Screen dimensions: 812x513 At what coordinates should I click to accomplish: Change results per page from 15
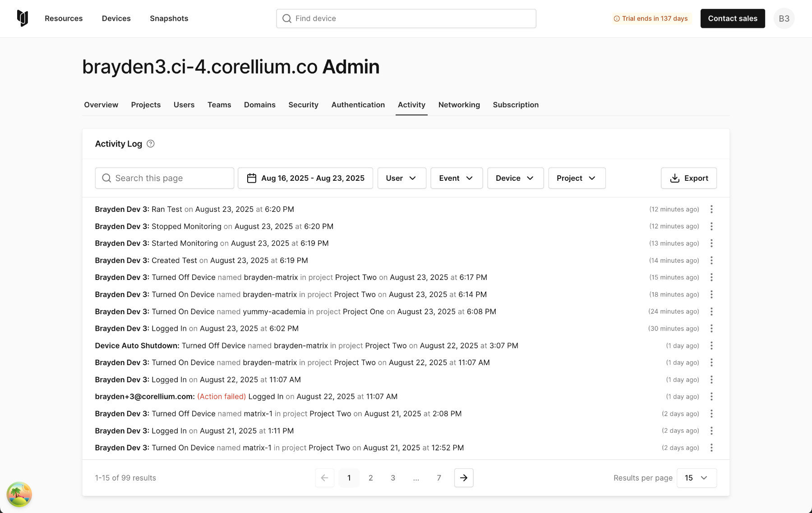click(x=697, y=478)
